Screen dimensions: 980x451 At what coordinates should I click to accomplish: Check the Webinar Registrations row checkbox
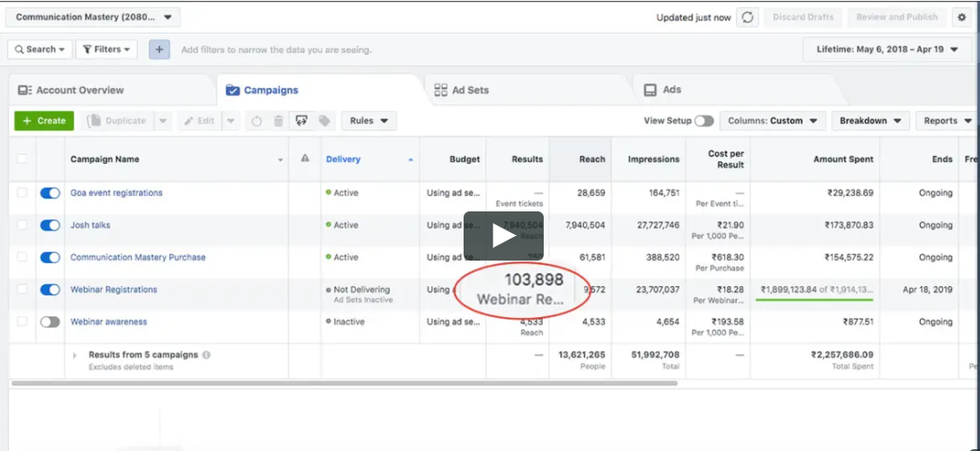click(x=22, y=289)
